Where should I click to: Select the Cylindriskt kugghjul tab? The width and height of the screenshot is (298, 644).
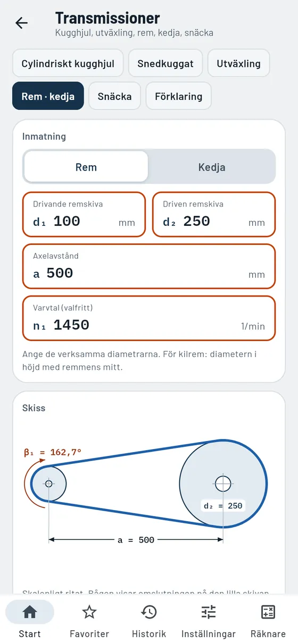click(x=68, y=64)
